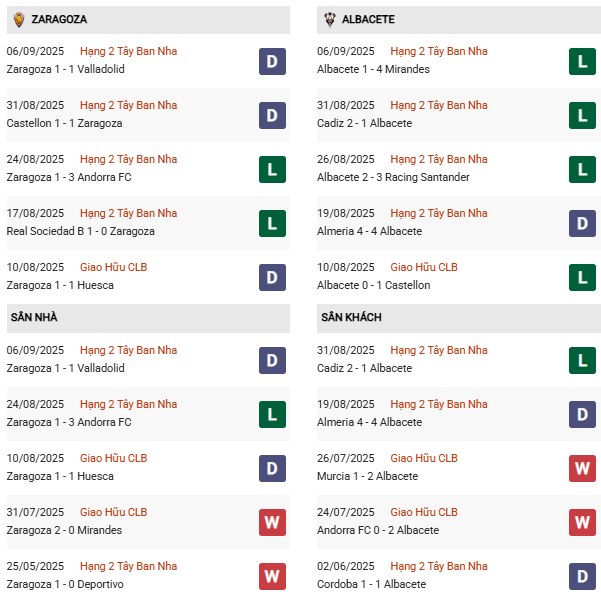The image size is (601, 599).
Task: Click the ZARAGOZA team header name
Action: (x=59, y=19)
